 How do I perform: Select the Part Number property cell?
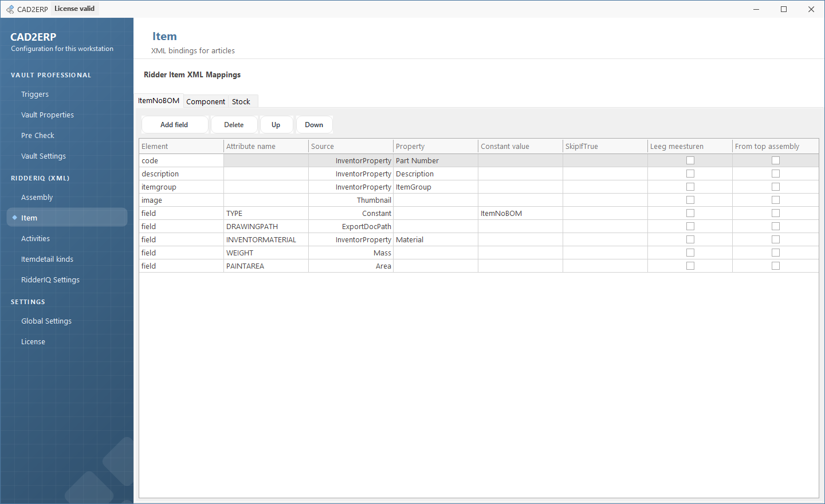(436, 160)
